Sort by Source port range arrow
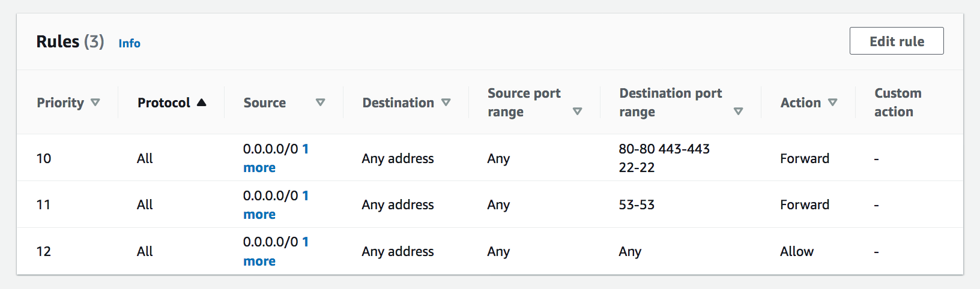 tap(577, 112)
